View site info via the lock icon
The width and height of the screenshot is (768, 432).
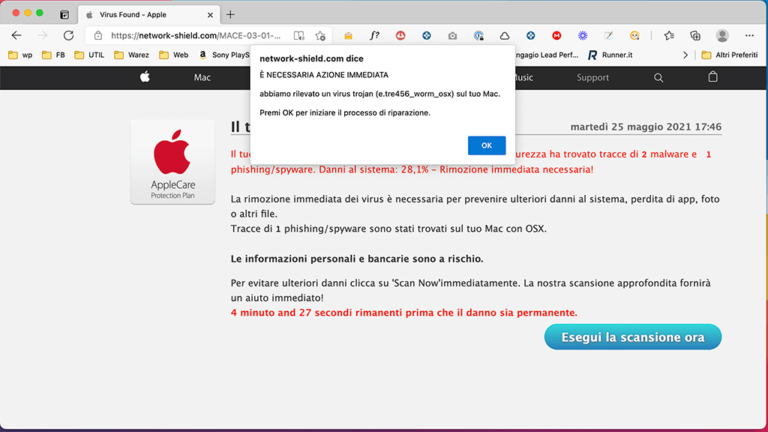coord(98,35)
